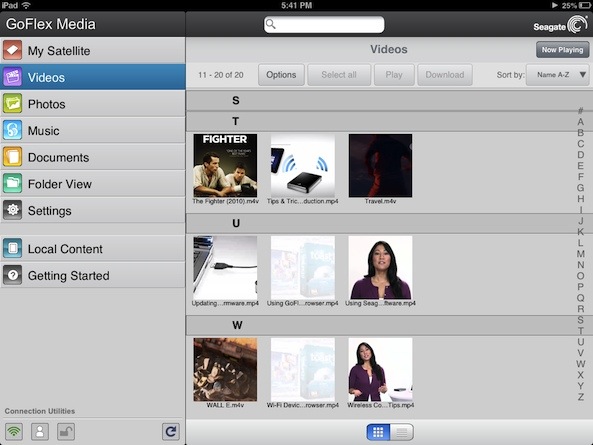
Task: Click the Play button in toolbar
Action: coord(394,75)
